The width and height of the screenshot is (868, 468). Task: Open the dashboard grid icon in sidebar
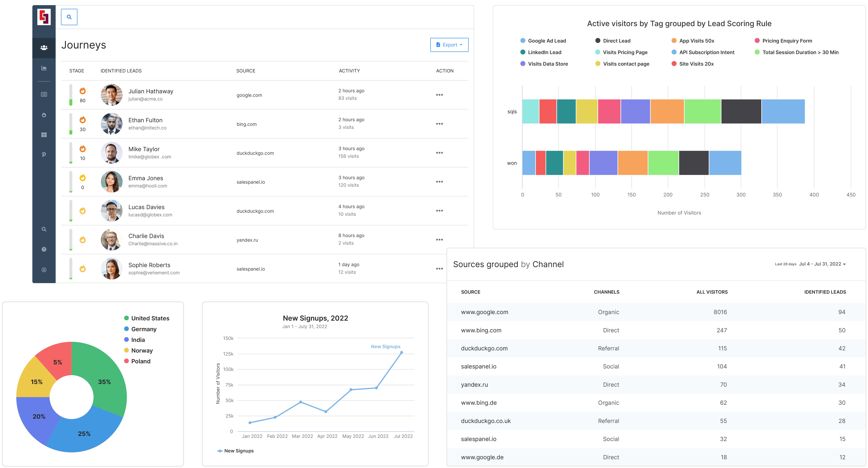click(x=44, y=135)
